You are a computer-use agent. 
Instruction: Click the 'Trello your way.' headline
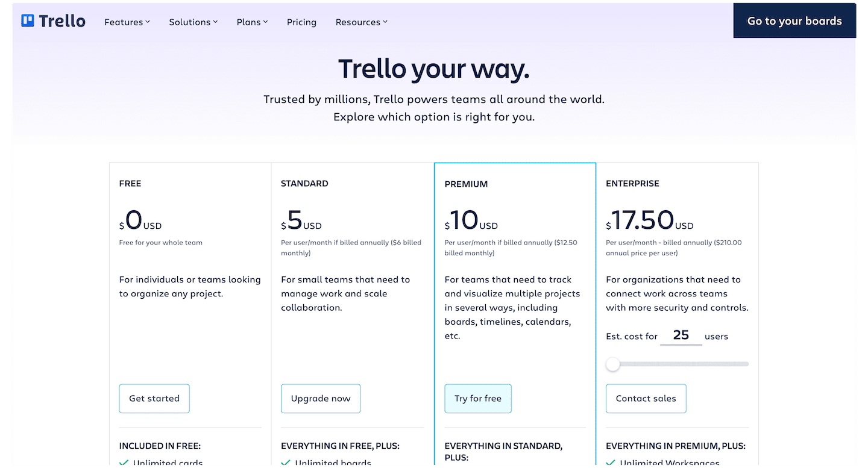(434, 69)
